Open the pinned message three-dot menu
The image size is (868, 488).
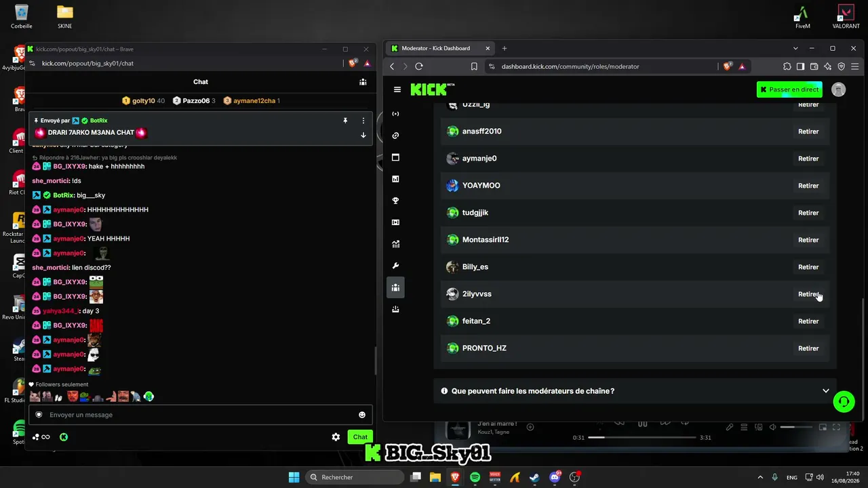point(363,121)
